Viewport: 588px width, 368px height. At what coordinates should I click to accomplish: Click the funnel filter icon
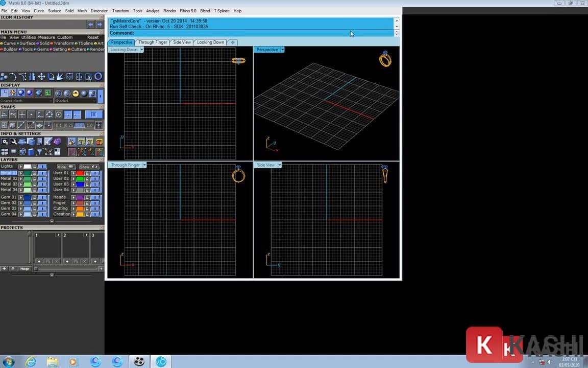click(40, 152)
